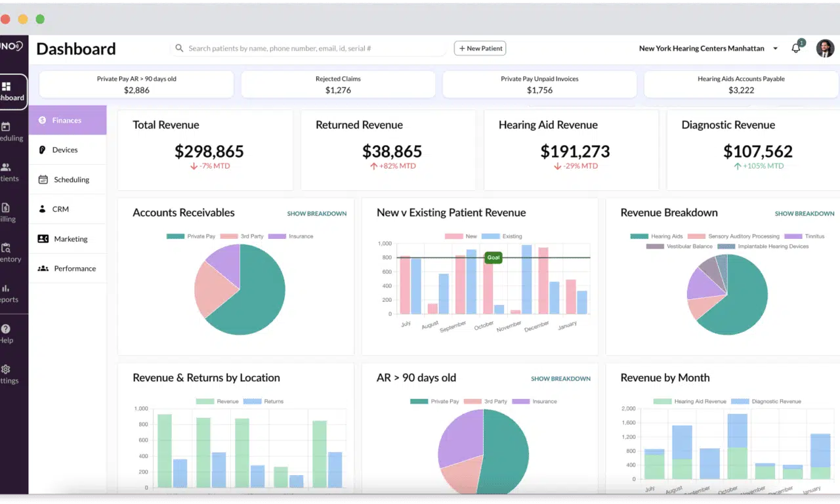Click the Hearing Aids legend color swatch
Image resolution: width=840 pixels, height=504 pixels.
pyautogui.click(x=639, y=236)
